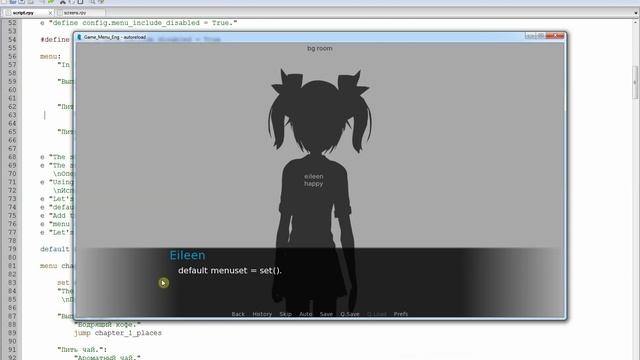Click the Eileen character name label
640x360 pixels.
[x=187, y=255]
